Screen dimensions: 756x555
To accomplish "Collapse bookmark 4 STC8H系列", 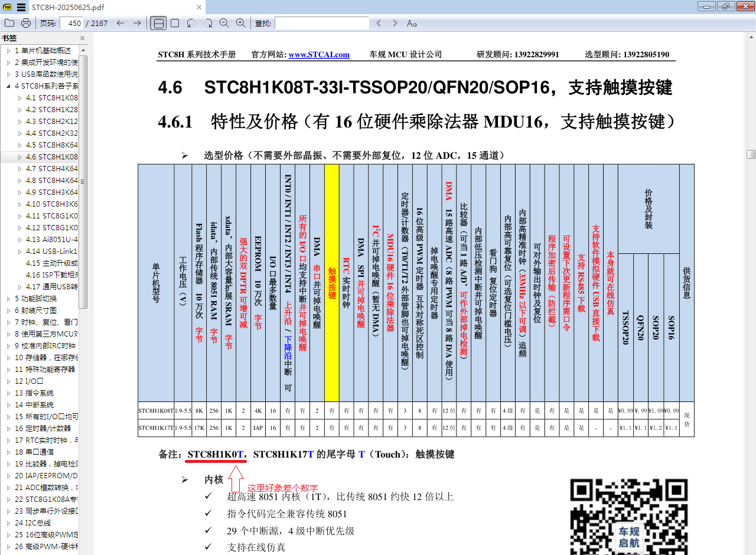I will [x=8, y=86].
